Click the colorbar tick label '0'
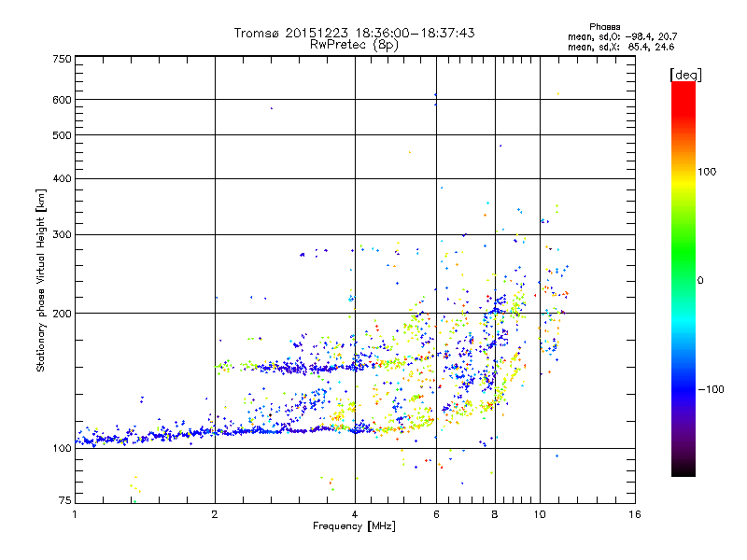This screenshot has height=560, width=747. [x=700, y=281]
